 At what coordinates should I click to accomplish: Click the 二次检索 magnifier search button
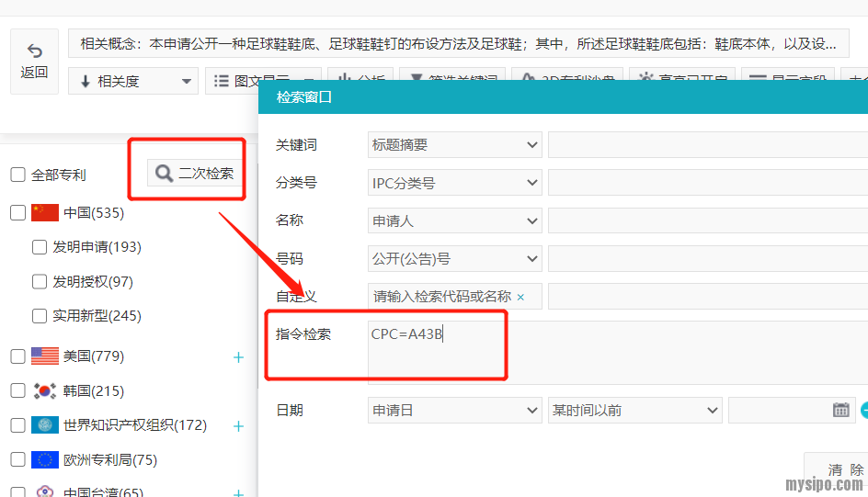(195, 173)
